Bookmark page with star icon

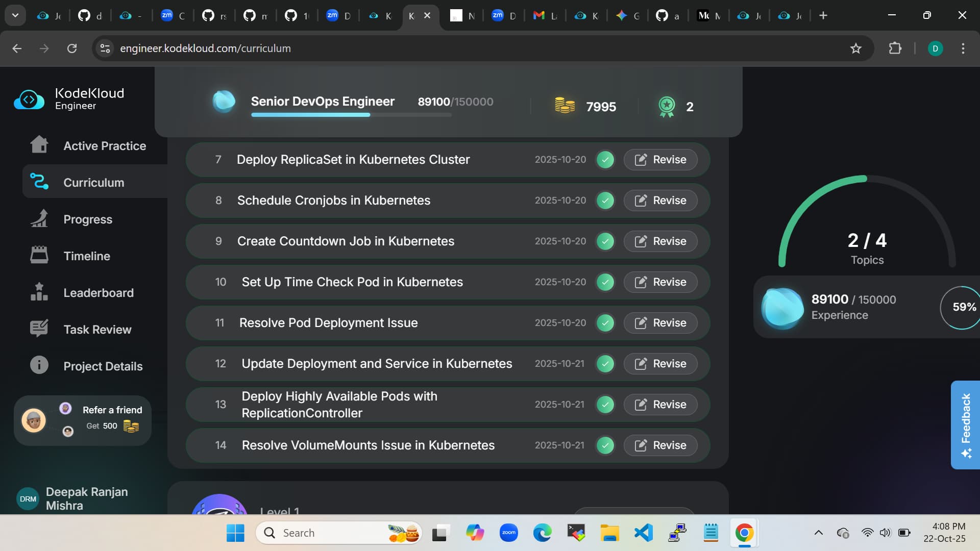(x=855, y=48)
